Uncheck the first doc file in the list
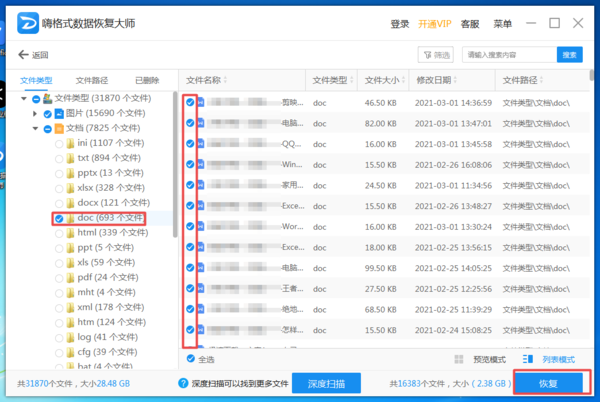600x402 pixels. pyautogui.click(x=190, y=102)
